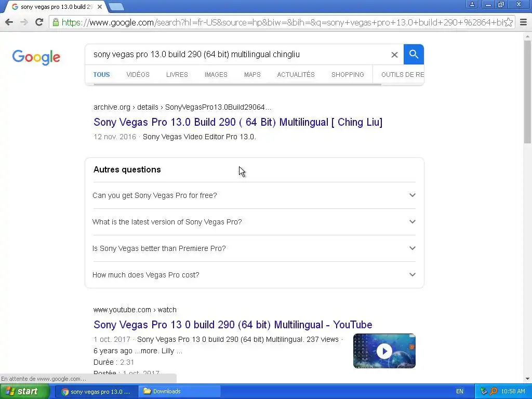Expand 'What is the latest version of Sony Vegas Pro?'
532x399 pixels.
(254, 222)
